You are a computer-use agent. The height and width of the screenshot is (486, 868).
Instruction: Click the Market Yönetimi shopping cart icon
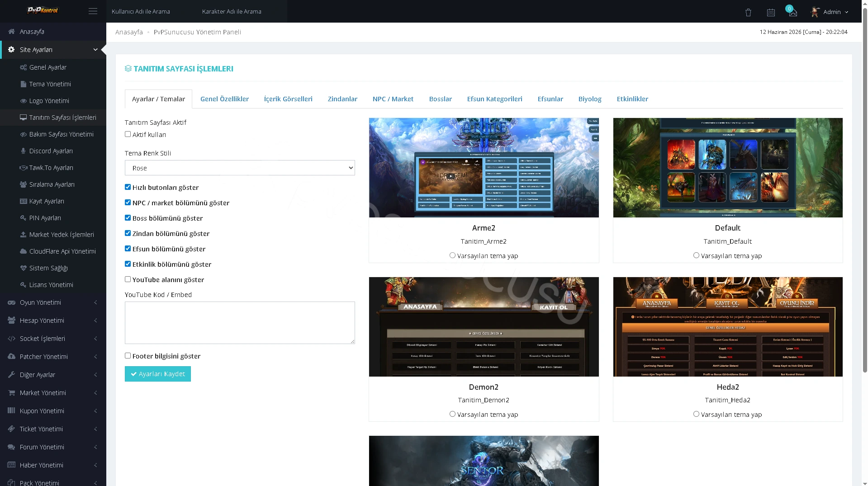(x=12, y=393)
